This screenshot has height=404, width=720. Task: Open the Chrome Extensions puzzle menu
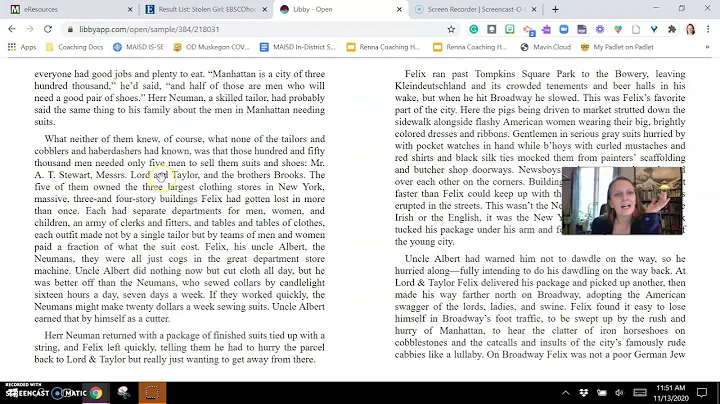coord(672,29)
